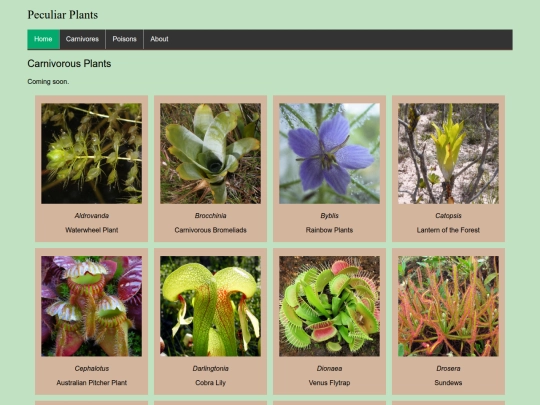Click the Darlingtonia genus name
This screenshot has height=405, width=540.
(210, 368)
